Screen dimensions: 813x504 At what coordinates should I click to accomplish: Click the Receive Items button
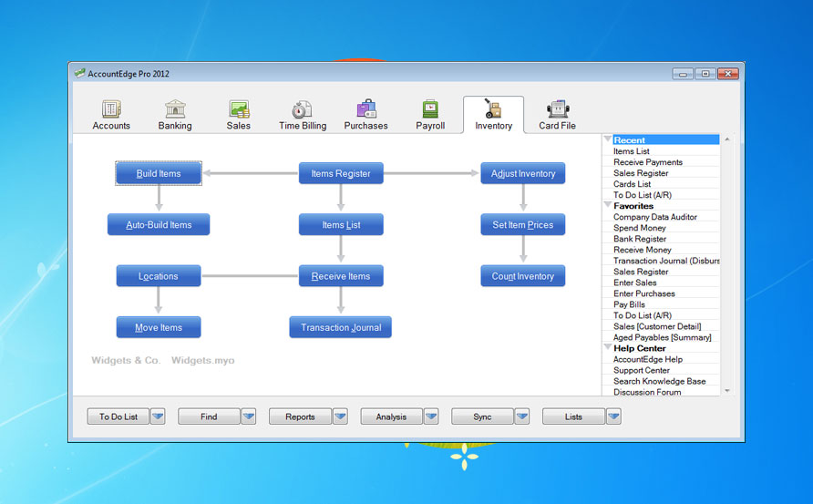coord(341,276)
